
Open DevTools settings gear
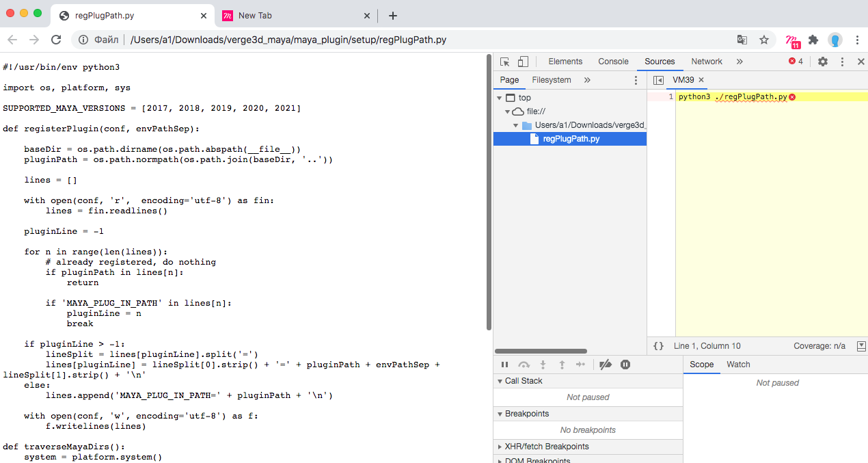(823, 62)
